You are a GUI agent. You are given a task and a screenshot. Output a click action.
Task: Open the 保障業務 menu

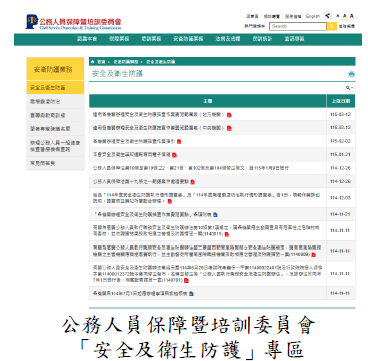point(119,39)
